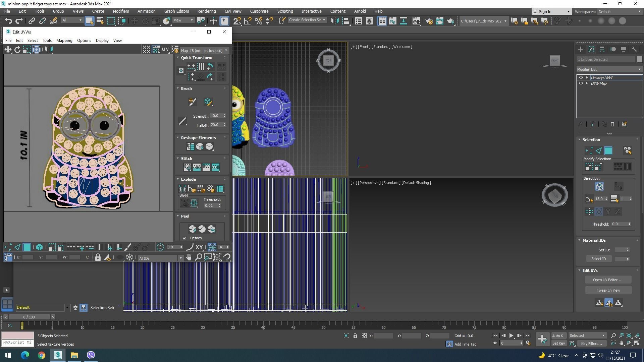
Task: Open the Modify panel tab icon
Action: pyautogui.click(x=591, y=49)
